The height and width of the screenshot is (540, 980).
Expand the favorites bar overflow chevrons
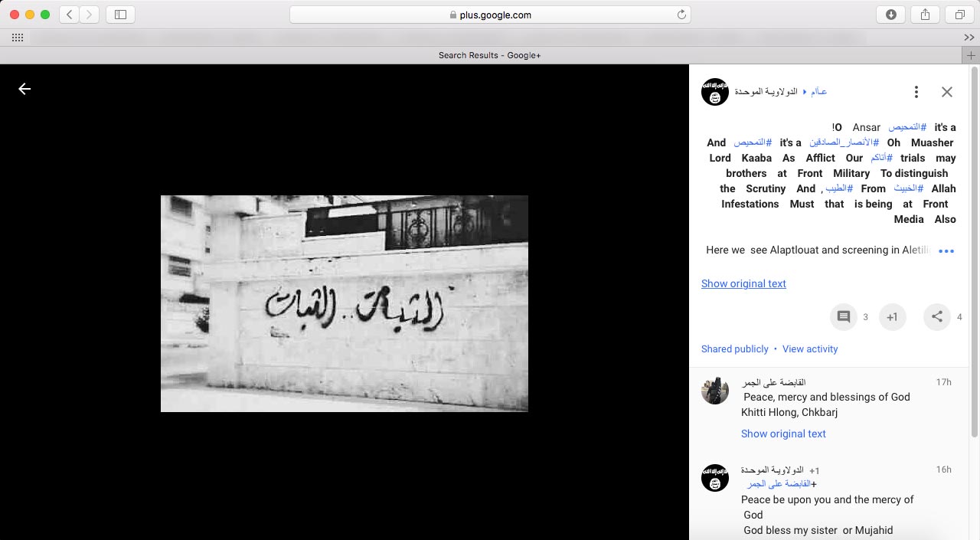[x=969, y=38]
